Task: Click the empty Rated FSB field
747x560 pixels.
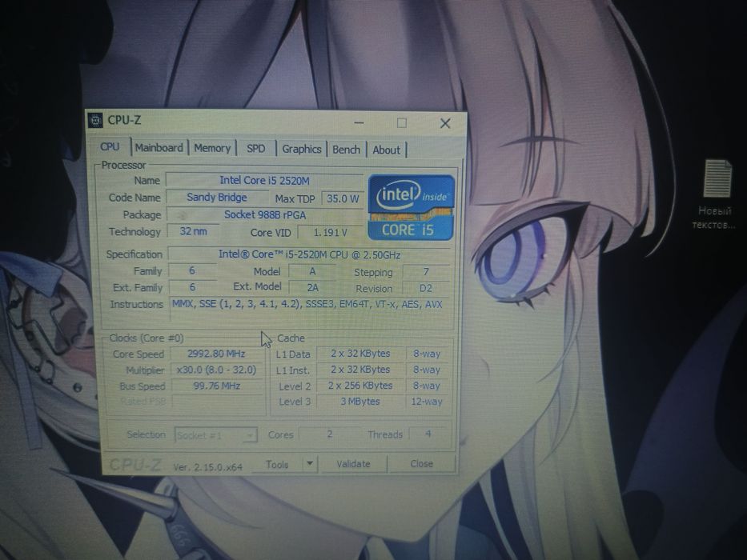Action: click(x=216, y=402)
